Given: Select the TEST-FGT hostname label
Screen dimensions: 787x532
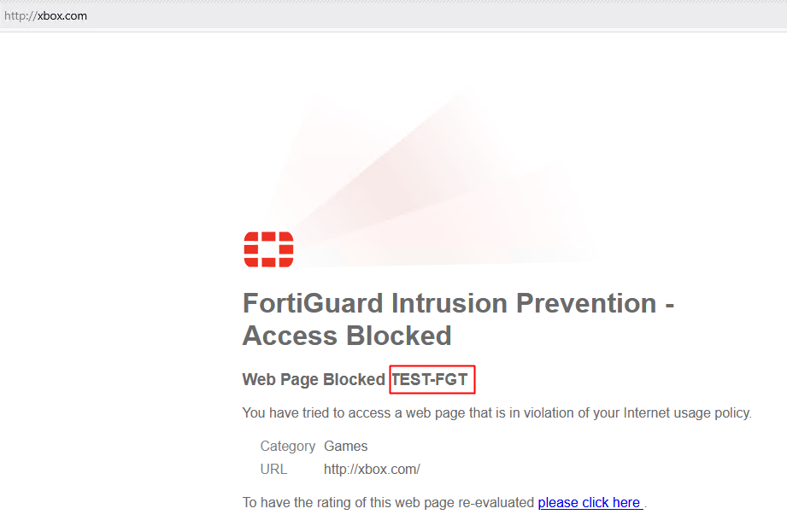Looking at the screenshot, I should (x=430, y=379).
